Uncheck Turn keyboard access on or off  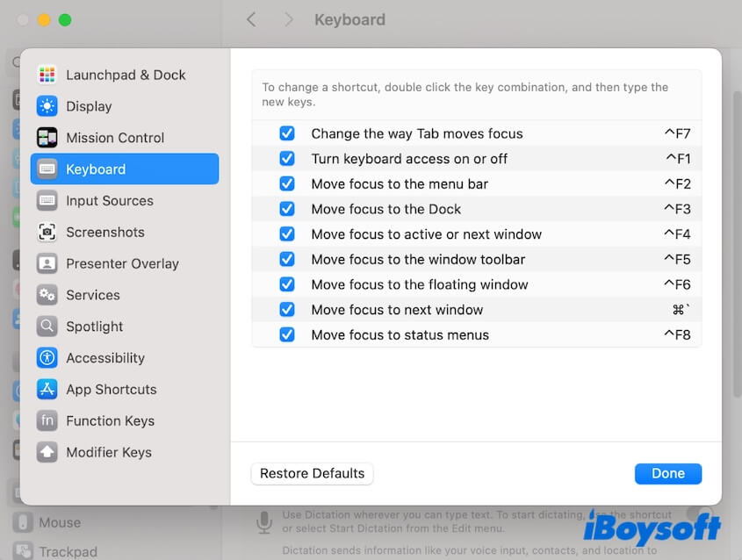tap(287, 159)
